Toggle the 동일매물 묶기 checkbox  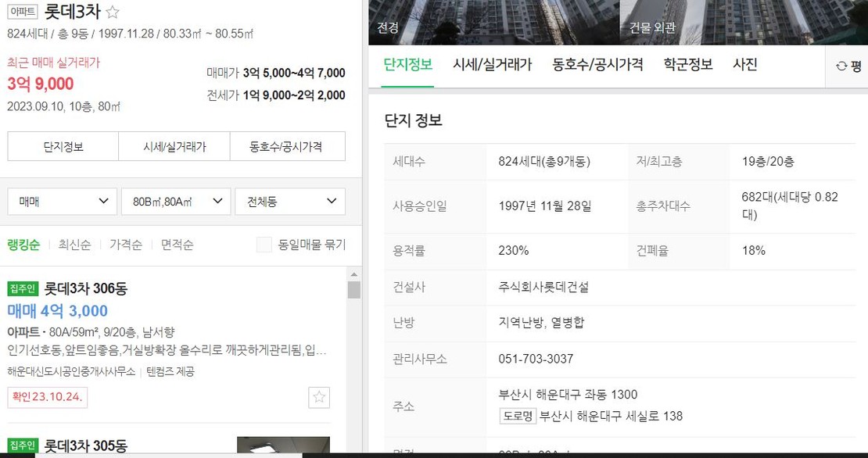(264, 245)
